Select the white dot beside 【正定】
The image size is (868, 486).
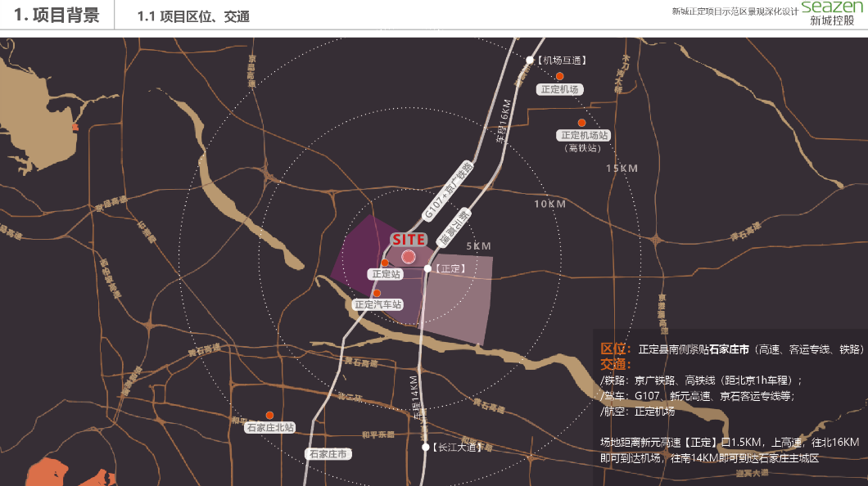coord(427,268)
